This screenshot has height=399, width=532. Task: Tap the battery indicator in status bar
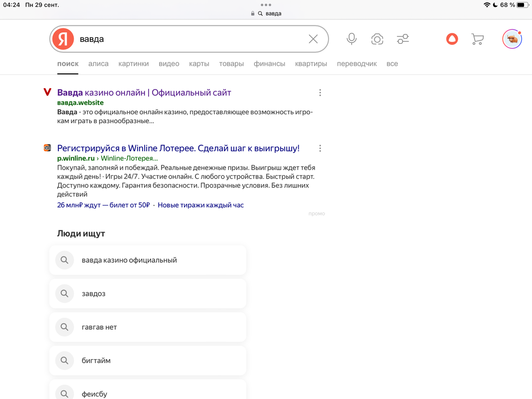[523, 5]
